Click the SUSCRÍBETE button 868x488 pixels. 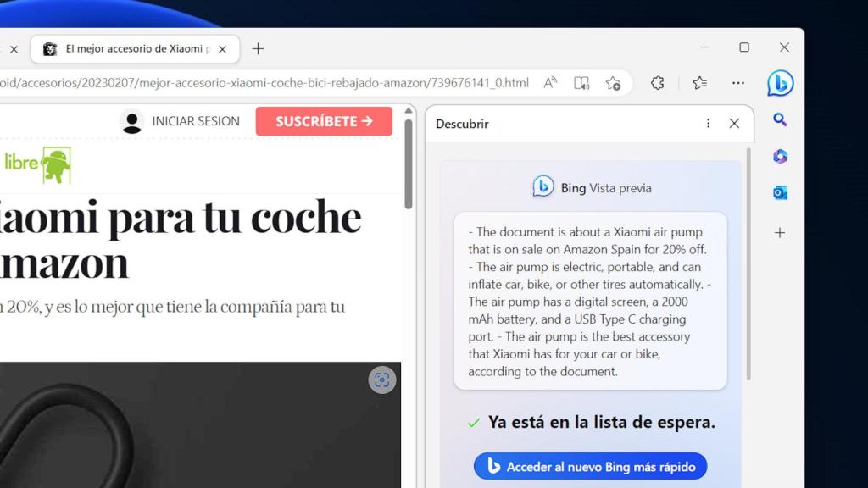324,121
